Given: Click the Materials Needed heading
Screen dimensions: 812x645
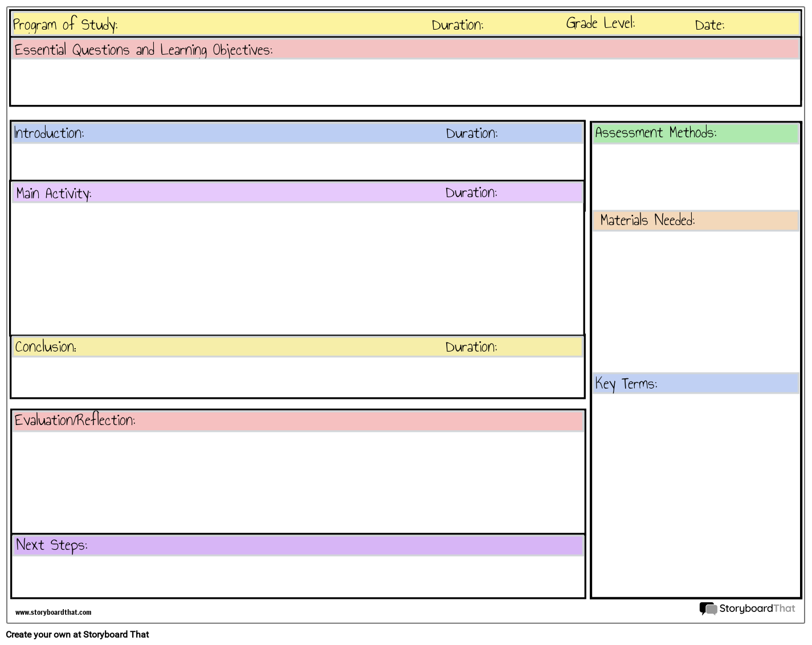Looking at the screenshot, I should (647, 221).
